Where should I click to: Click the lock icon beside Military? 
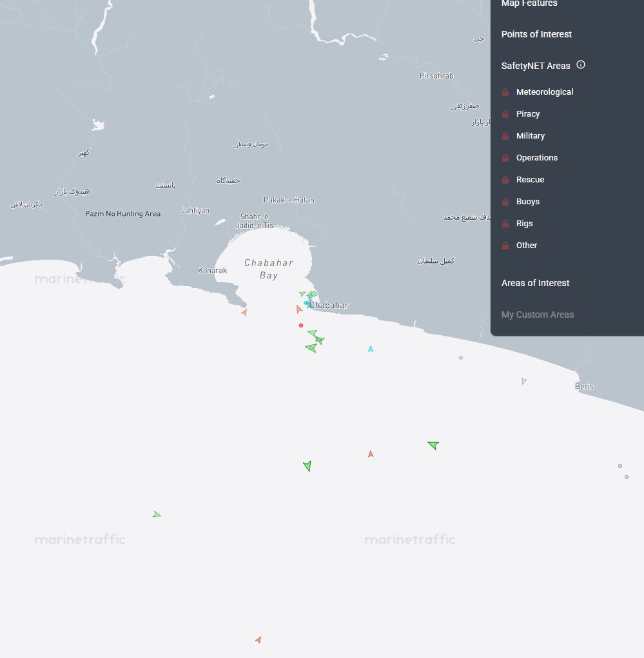click(505, 136)
